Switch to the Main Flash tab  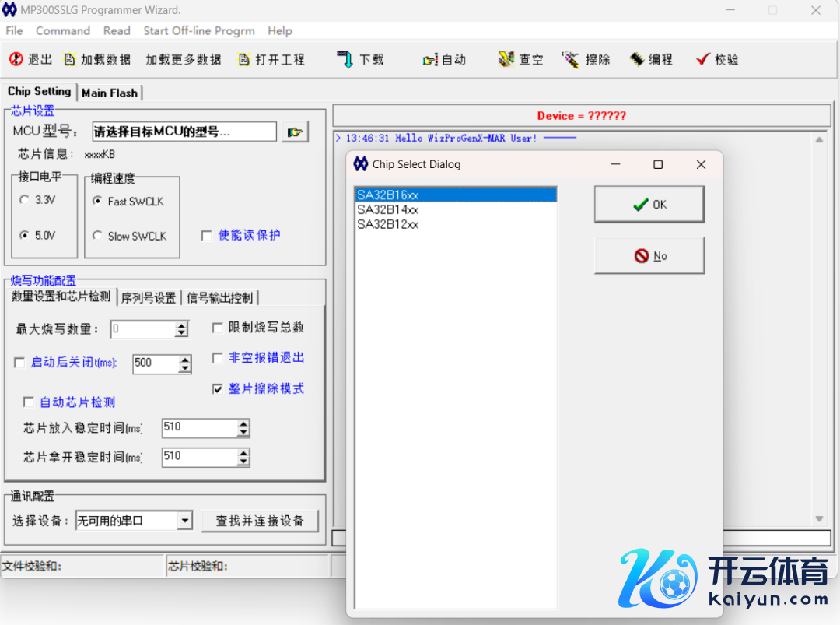point(110,93)
